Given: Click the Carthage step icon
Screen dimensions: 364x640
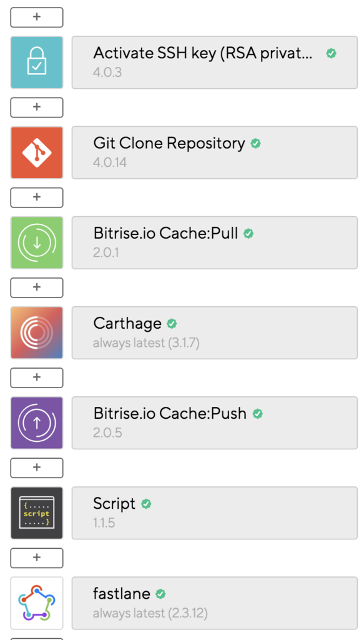Looking at the screenshot, I should coord(37,333).
